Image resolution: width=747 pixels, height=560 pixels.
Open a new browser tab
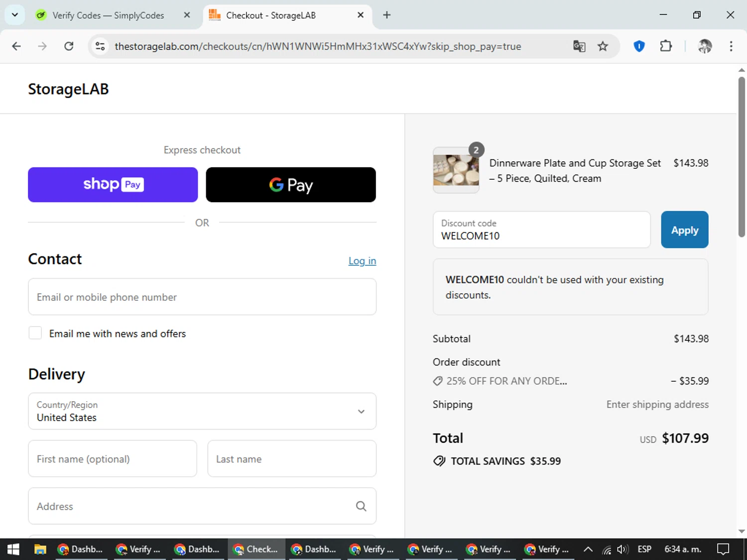pyautogui.click(x=387, y=15)
